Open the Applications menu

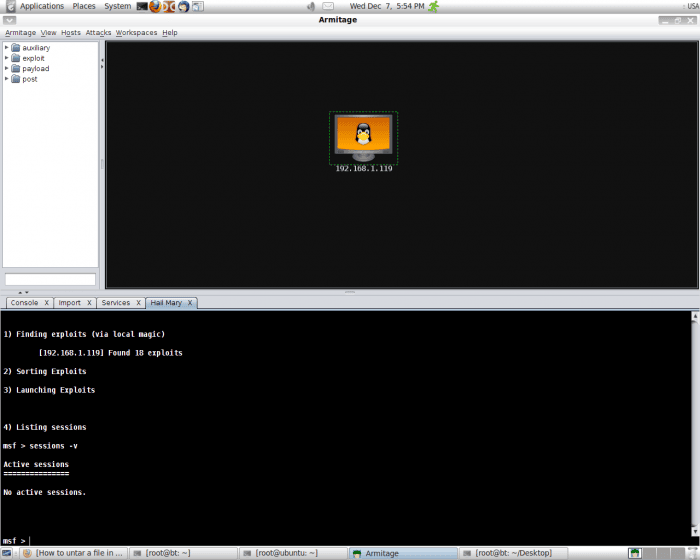pyautogui.click(x=42, y=6)
